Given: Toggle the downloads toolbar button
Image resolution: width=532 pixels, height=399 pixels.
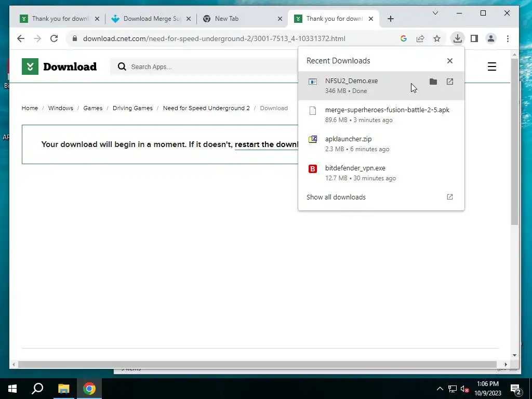Looking at the screenshot, I should (457, 38).
